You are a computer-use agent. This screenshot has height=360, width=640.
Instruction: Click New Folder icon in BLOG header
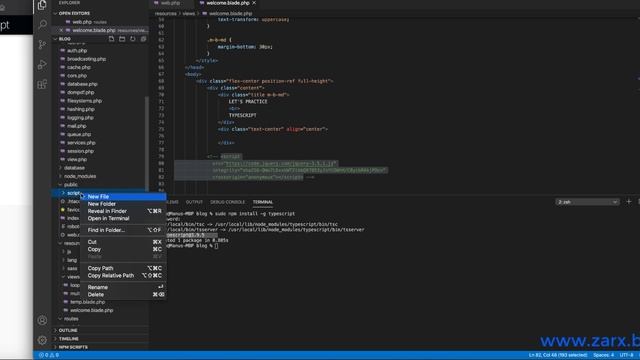122,39
